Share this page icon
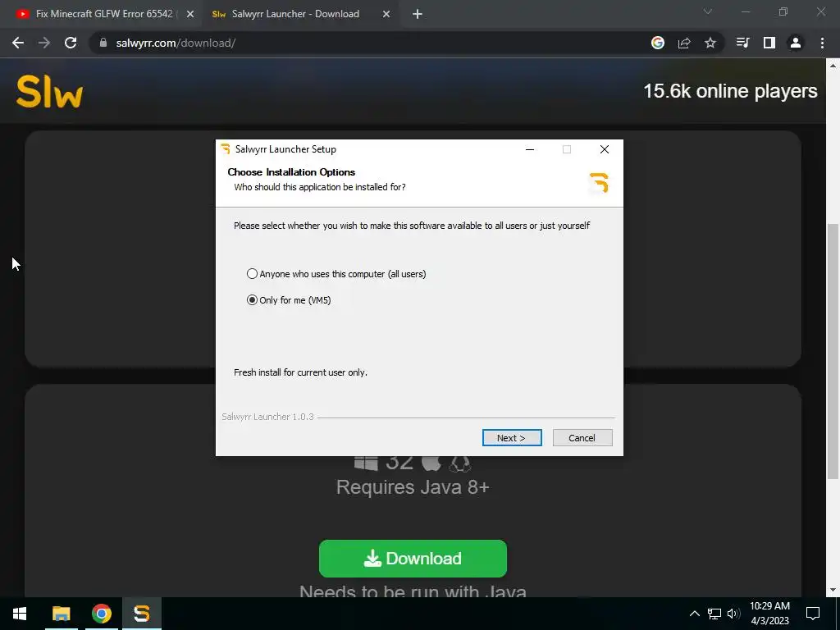The width and height of the screenshot is (840, 630). pyautogui.click(x=684, y=43)
